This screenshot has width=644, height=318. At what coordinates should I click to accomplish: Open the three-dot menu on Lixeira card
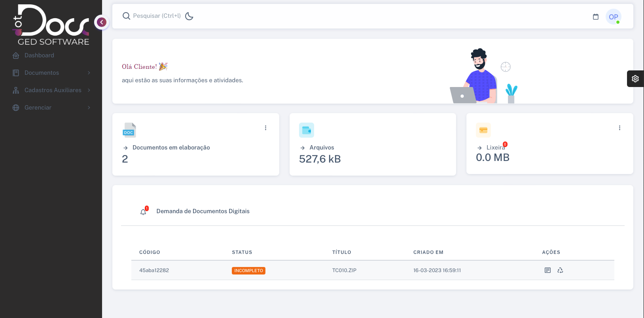click(x=619, y=128)
